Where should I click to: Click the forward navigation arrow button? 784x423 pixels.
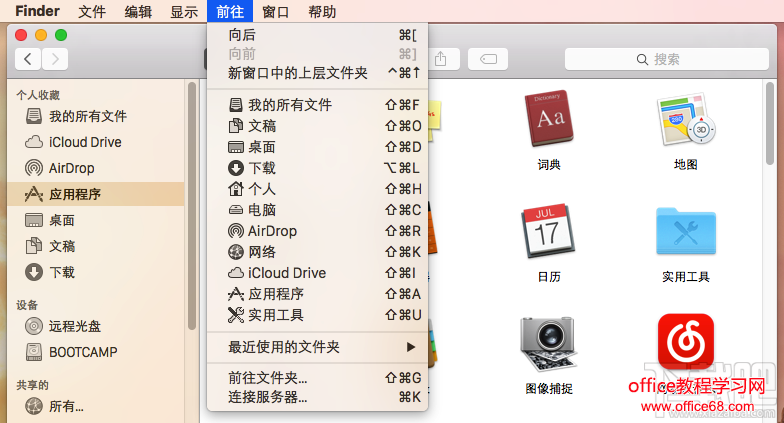(x=55, y=59)
